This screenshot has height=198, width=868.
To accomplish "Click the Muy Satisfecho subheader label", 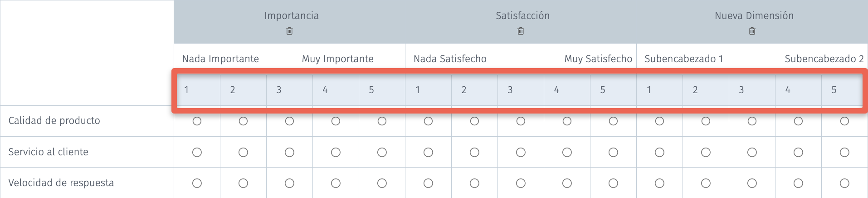I will point(598,59).
